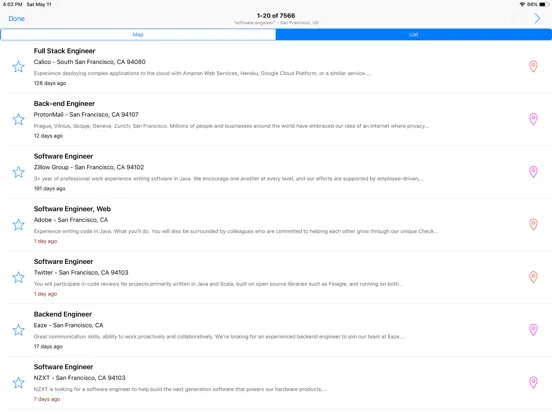This screenshot has width=552, height=414.
Task: Tap the Eaze job location pin
Action: [x=533, y=330]
